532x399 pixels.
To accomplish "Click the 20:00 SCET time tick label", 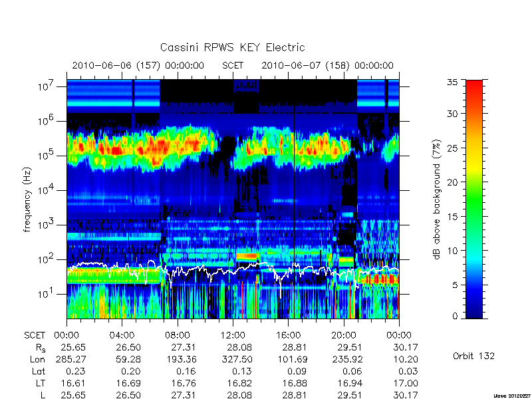I will [x=344, y=335].
